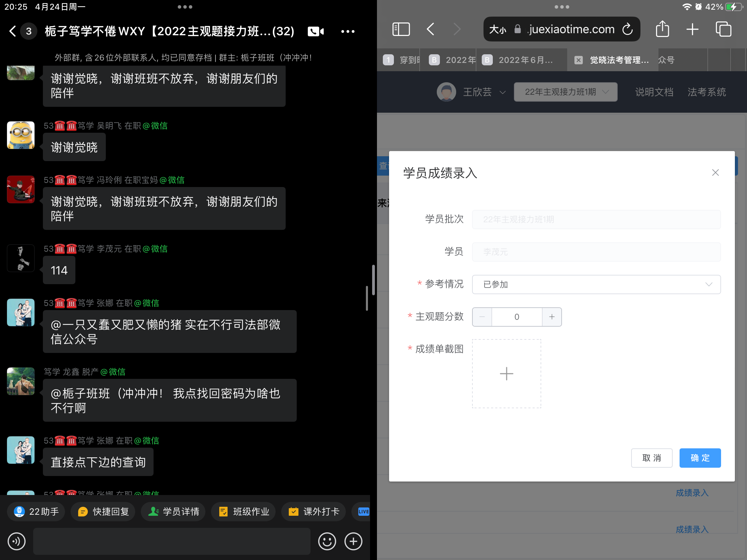Open 快捷回复 quick replies

coord(103,511)
